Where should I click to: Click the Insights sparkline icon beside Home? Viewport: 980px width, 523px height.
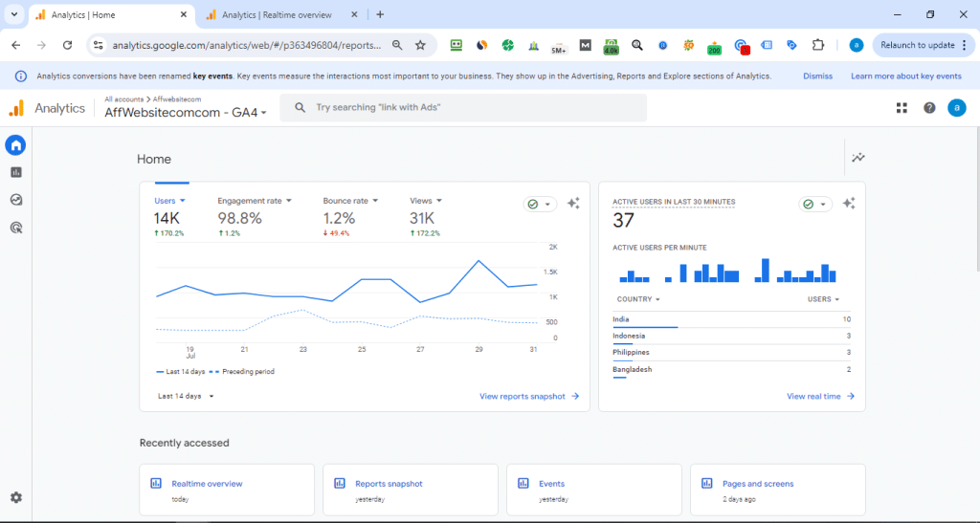coord(858,158)
